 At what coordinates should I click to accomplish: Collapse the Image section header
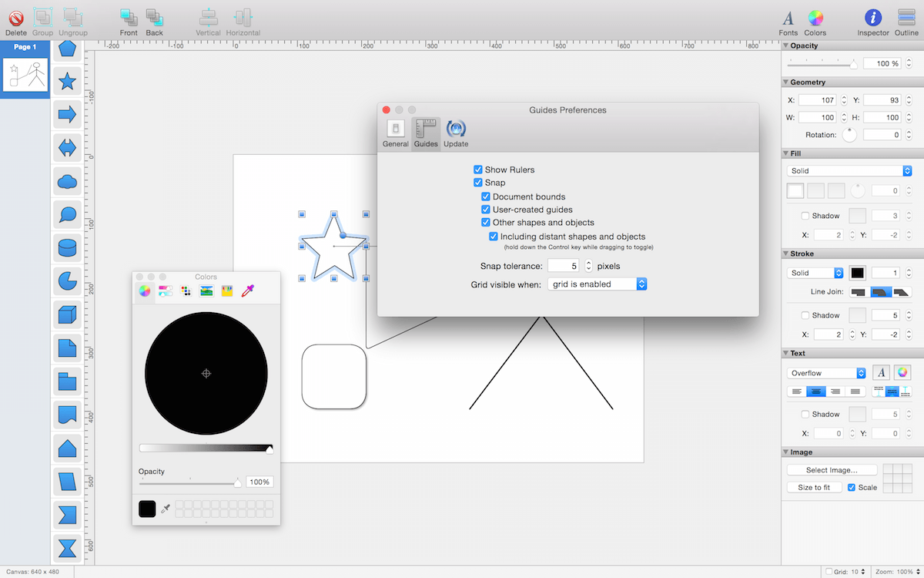[x=785, y=452]
